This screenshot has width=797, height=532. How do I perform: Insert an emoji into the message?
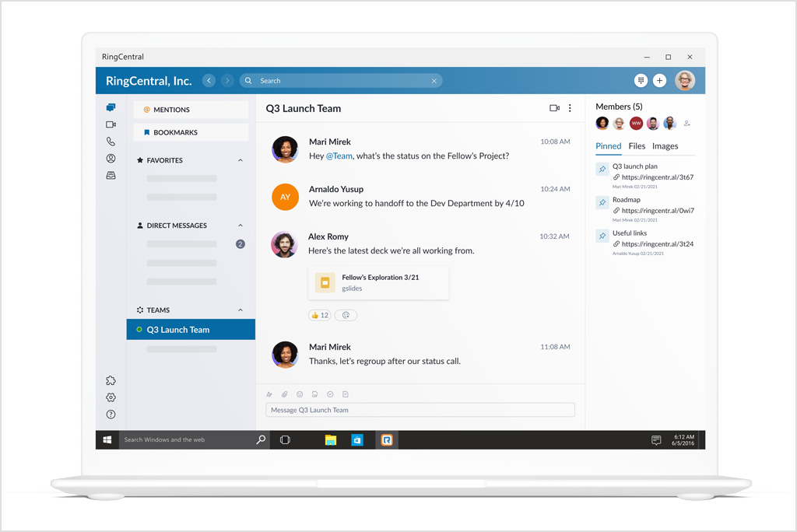[x=300, y=394]
